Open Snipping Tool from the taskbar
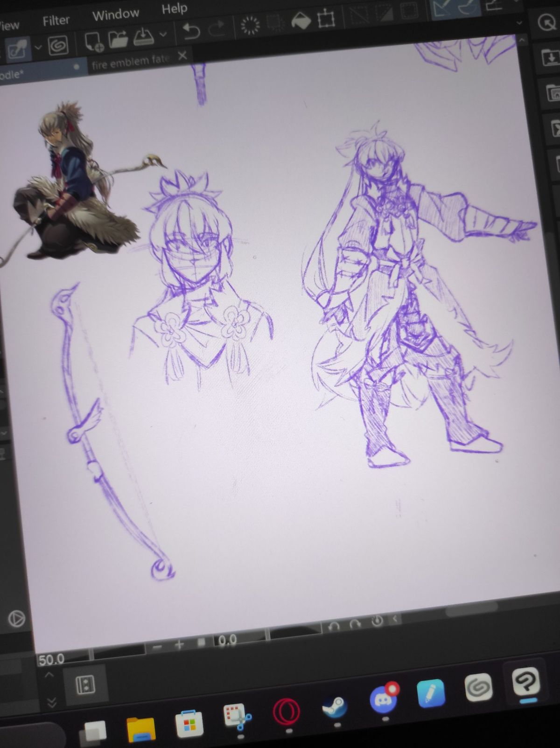Viewport: 560px width, 748px height. (x=238, y=718)
